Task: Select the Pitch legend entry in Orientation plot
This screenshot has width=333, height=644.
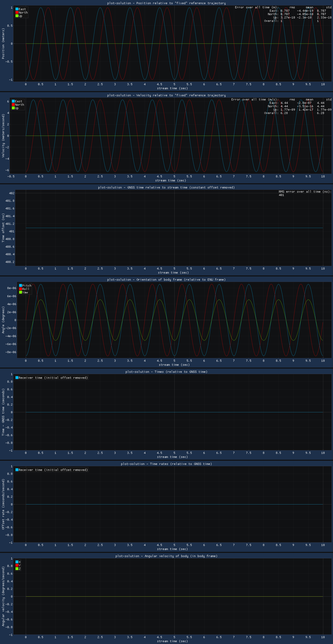Action: (25, 286)
